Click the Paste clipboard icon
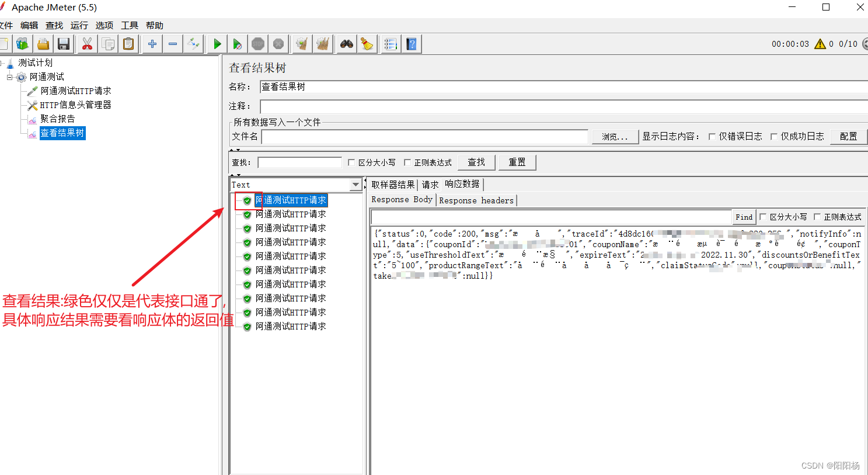 point(128,44)
